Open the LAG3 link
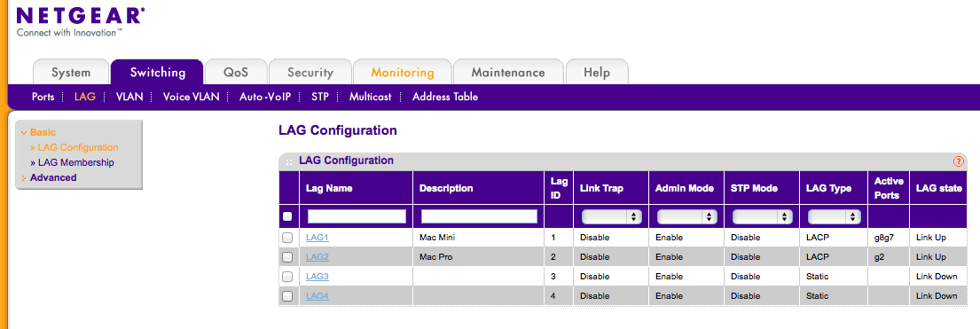This screenshot has width=980, height=329. [317, 277]
